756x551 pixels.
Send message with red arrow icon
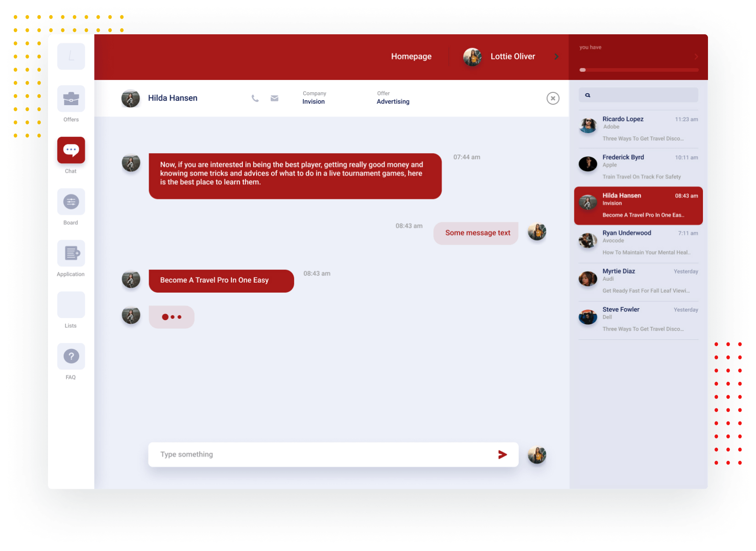coord(503,455)
